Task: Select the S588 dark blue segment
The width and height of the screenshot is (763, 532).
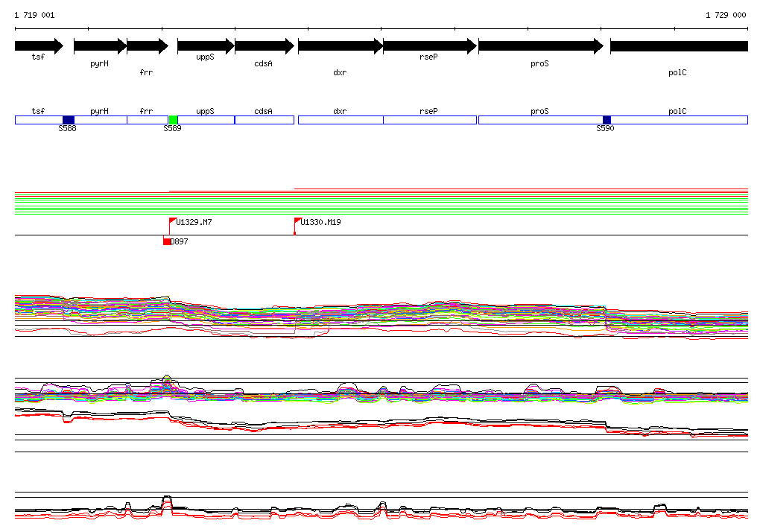Action: pos(69,120)
